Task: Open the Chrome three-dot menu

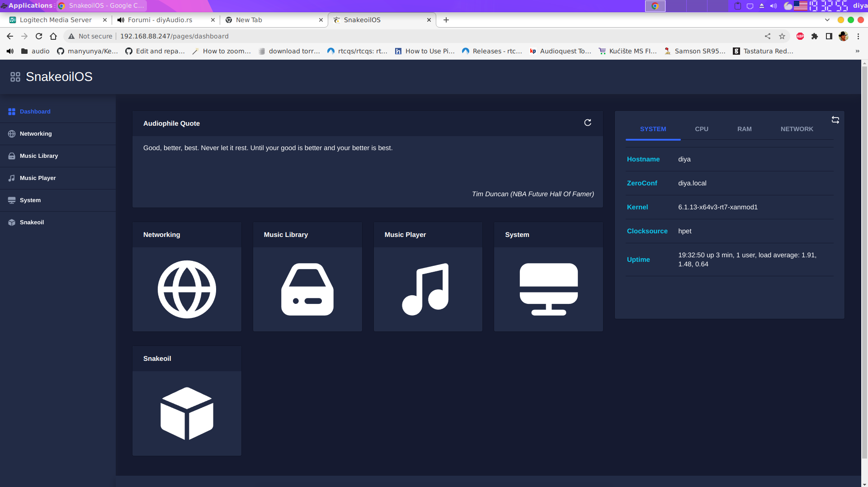Action: point(858,36)
